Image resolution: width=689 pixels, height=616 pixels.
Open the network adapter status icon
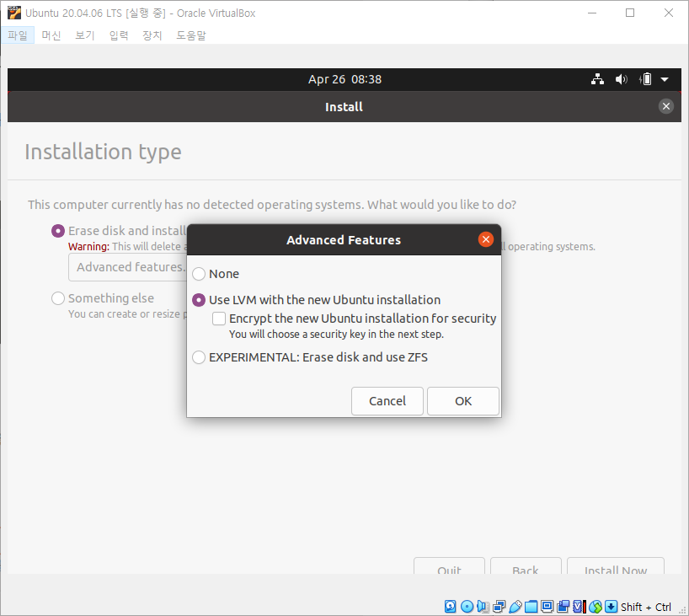tap(499, 607)
